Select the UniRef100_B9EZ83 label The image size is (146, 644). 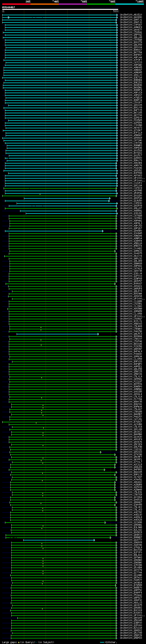(x=131, y=82)
